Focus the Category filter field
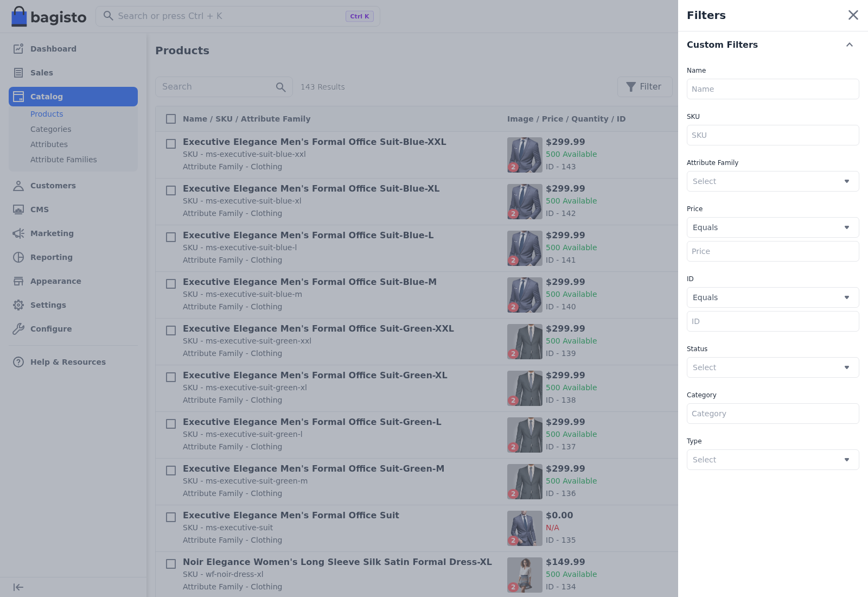 [x=773, y=414]
